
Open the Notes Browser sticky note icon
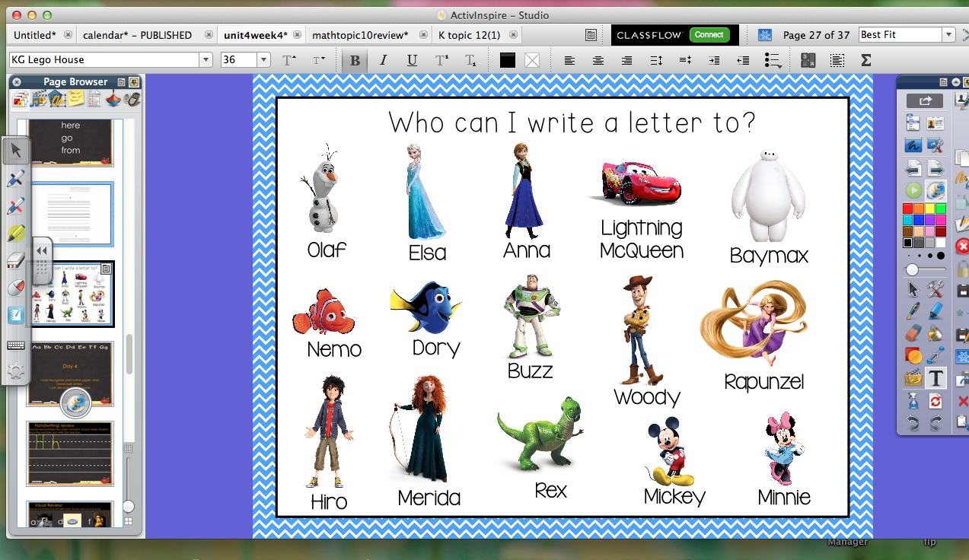point(75,98)
